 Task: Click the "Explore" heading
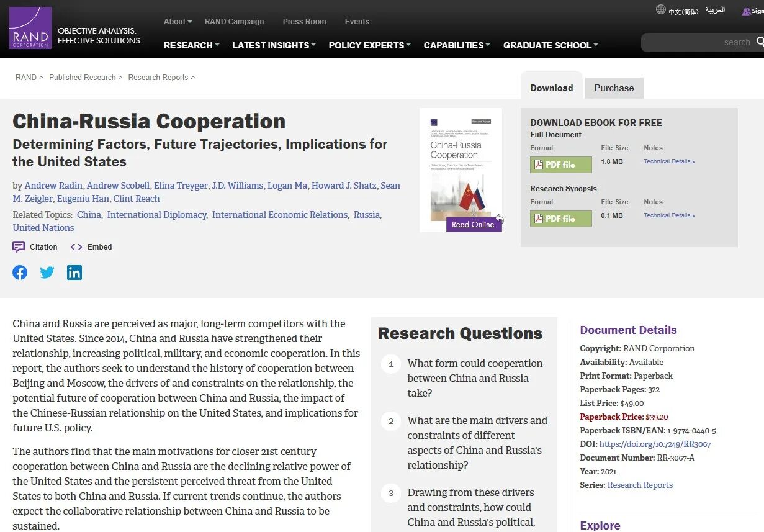(x=600, y=526)
